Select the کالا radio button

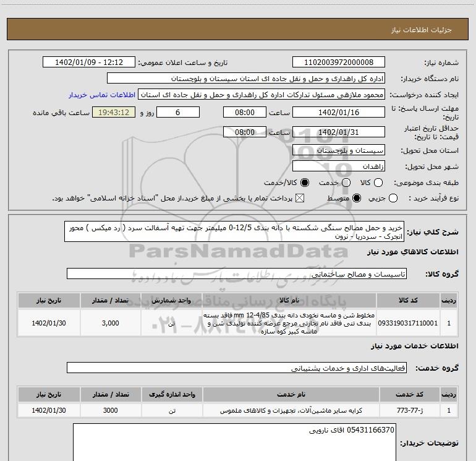[x=378, y=183]
